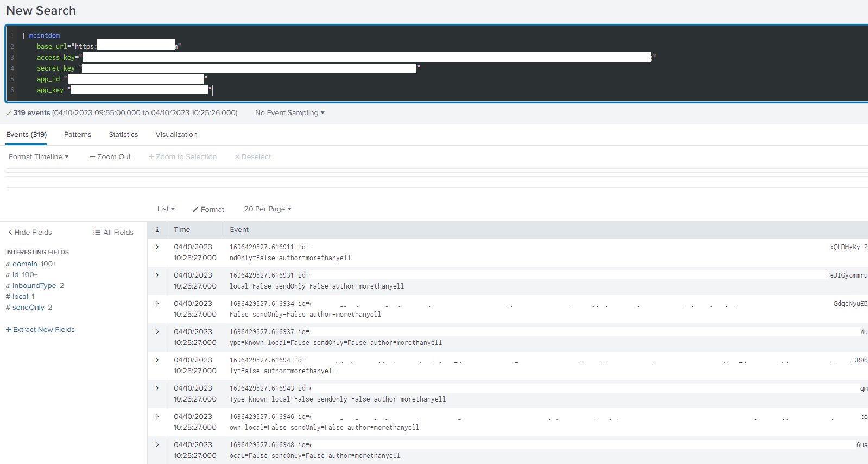The height and width of the screenshot is (464, 868).
Task: Click Hide Fields link
Action: pyautogui.click(x=30, y=232)
